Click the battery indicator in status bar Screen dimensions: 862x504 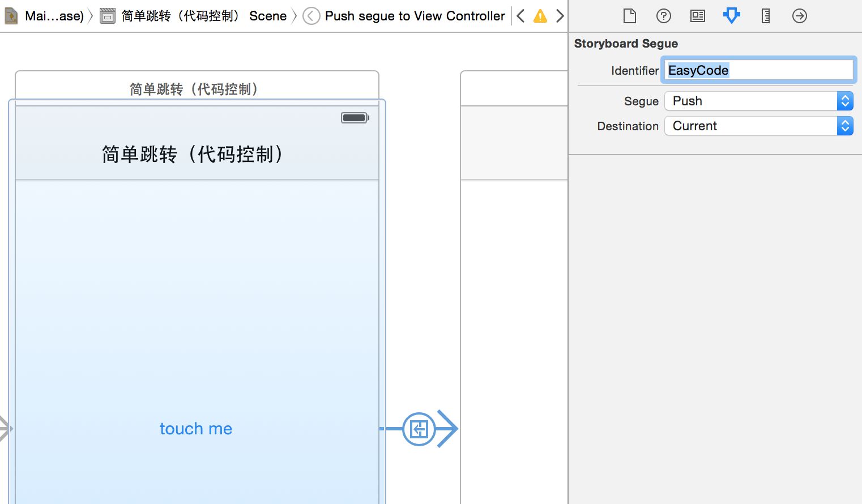click(x=355, y=118)
